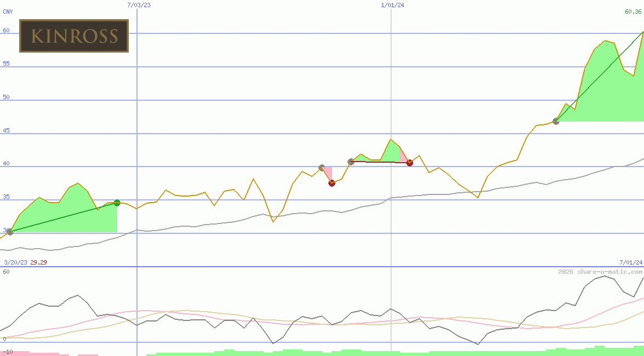The width and height of the screenshot is (644, 356).
Task: Click the green endpoint marker near 35 level
Action: pos(116,203)
